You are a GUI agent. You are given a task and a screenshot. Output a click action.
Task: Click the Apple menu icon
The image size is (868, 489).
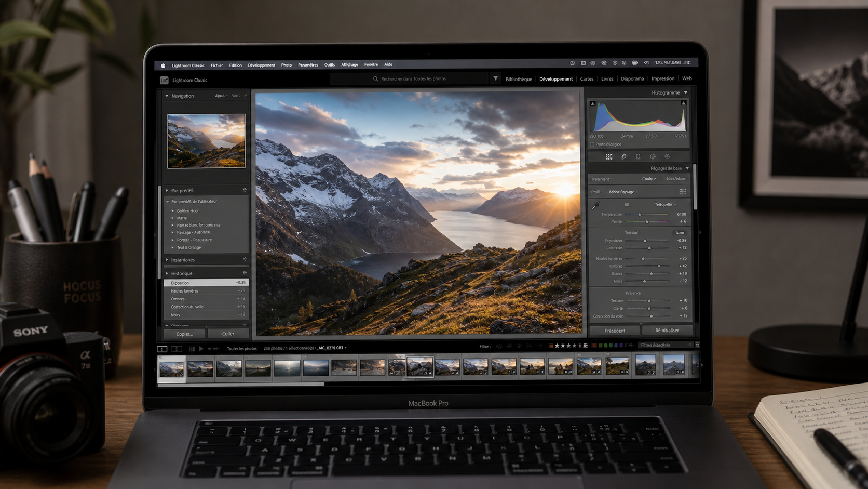click(x=163, y=65)
